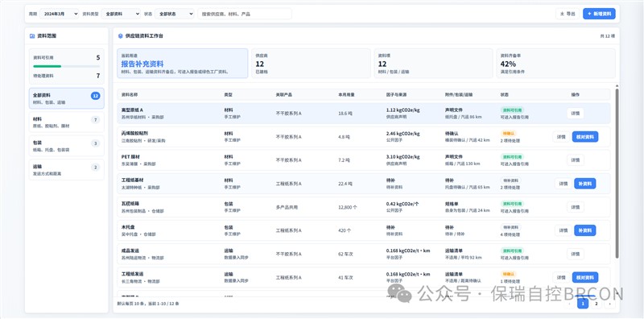
Task: Click the 状态 column header
Action: (x=505, y=94)
